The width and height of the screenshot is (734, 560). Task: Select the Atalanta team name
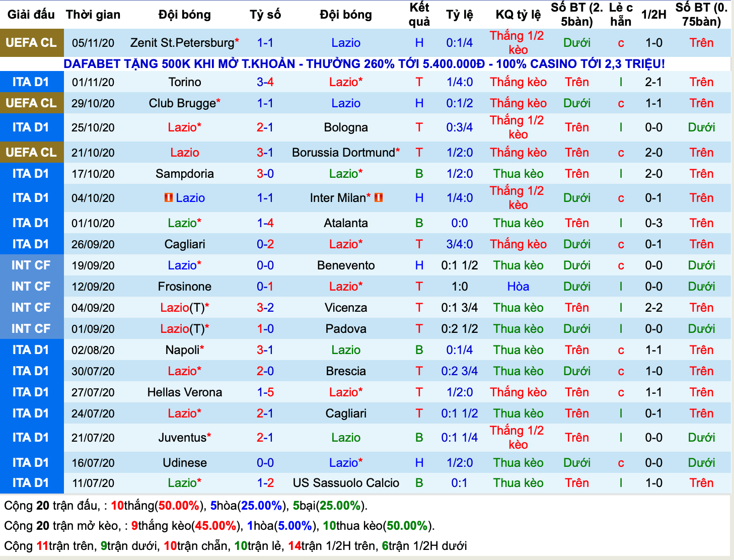[x=346, y=223]
